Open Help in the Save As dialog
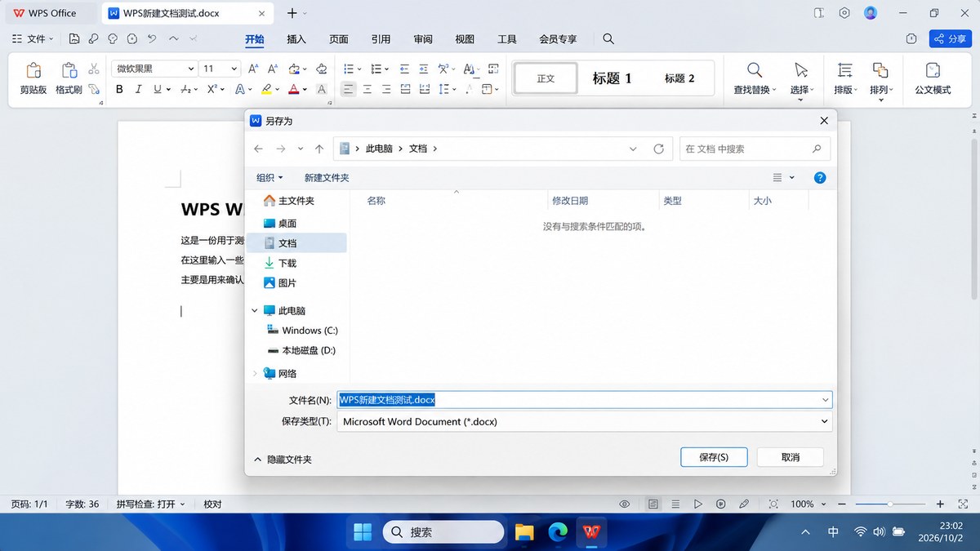 820,177
